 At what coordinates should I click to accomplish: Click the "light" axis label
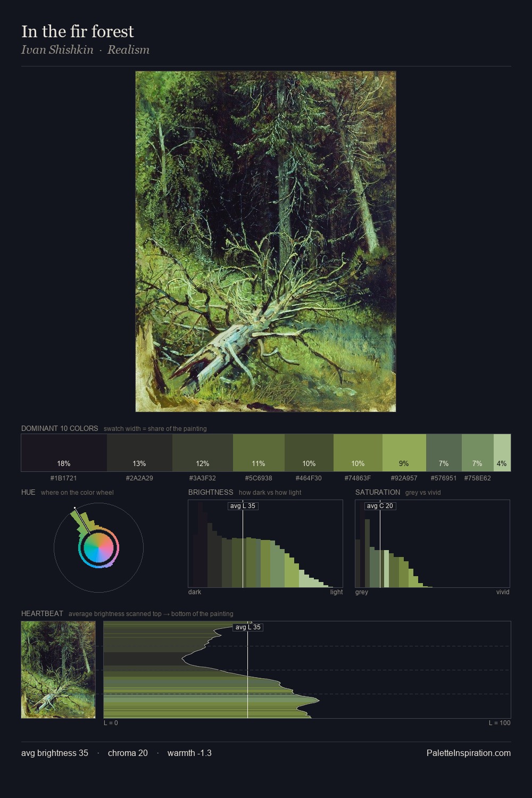point(337,592)
